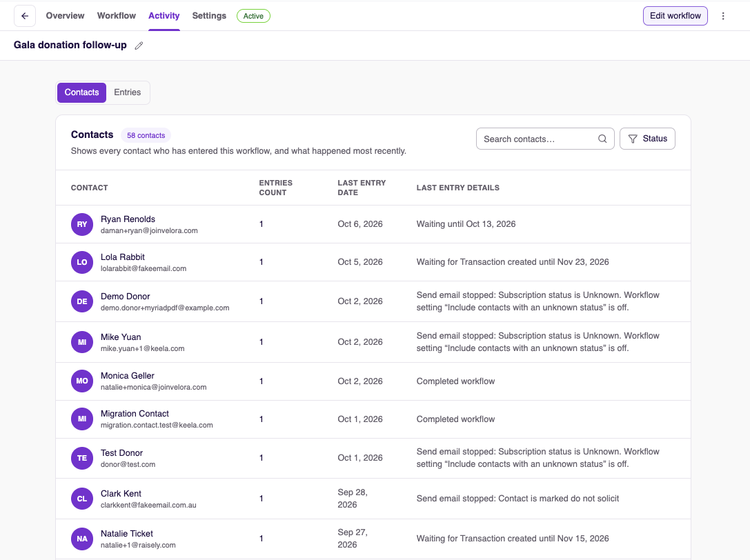Open contact Natalie Ticket

click(x=127, y=533)
